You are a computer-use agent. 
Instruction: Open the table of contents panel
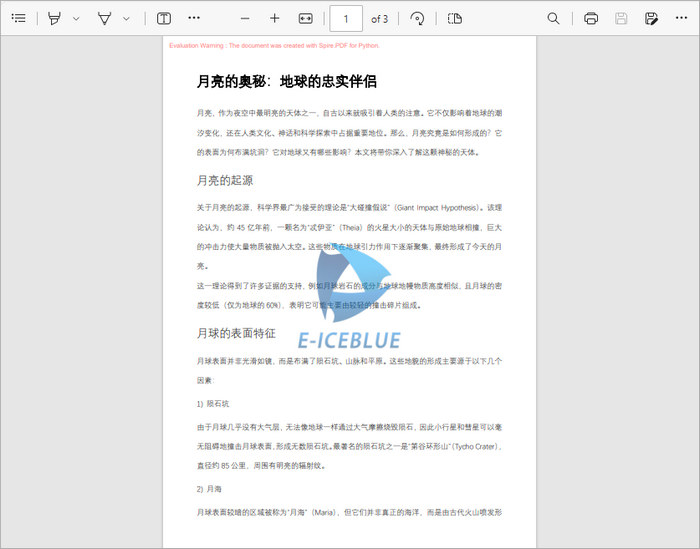[18, 19]
